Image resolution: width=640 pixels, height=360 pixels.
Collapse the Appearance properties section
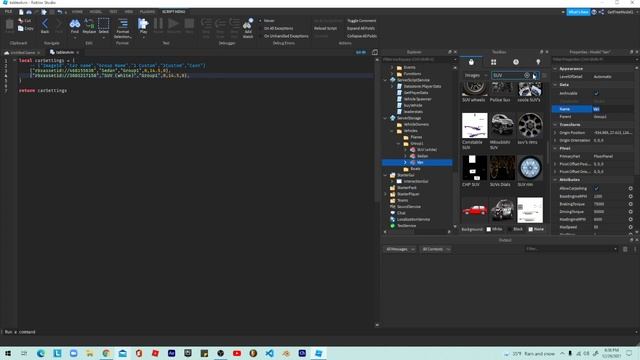(x=555, y=69)
